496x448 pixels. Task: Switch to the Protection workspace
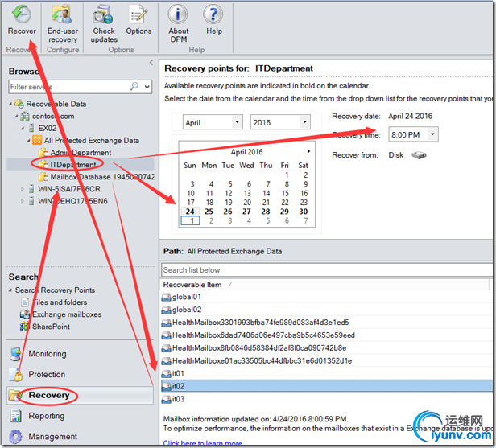pyautogui.click(x=80, y=374)
